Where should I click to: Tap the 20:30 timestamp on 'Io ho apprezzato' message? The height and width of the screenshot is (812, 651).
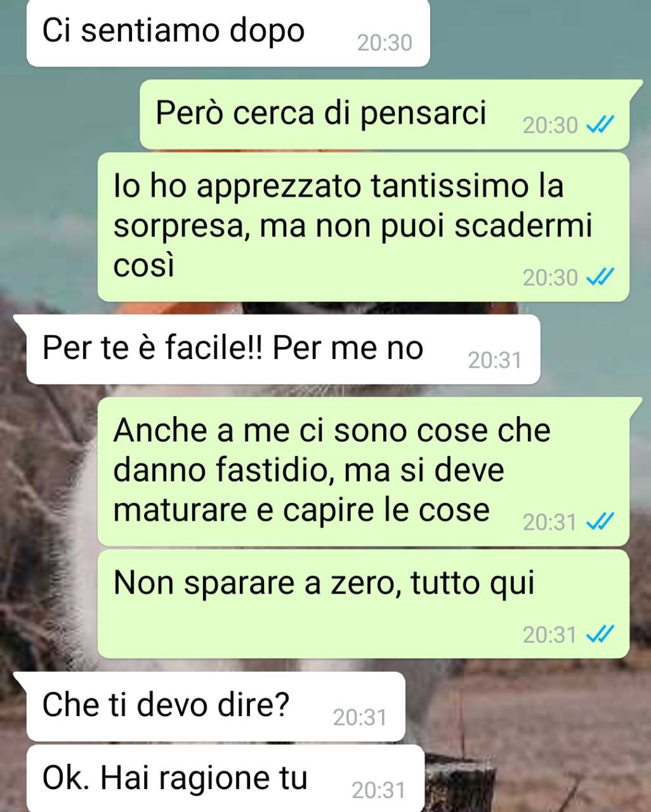click(550, 277)
